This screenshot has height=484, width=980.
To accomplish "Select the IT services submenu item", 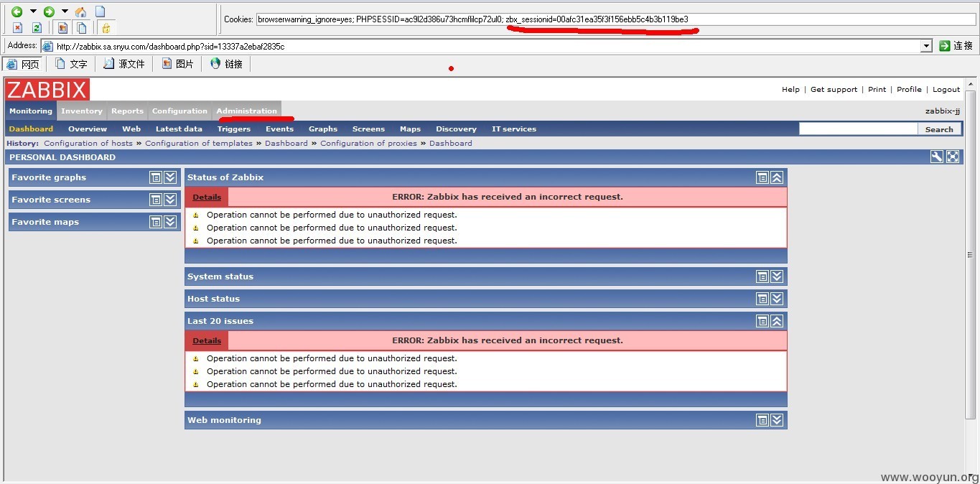I will (x=514, y=129).
